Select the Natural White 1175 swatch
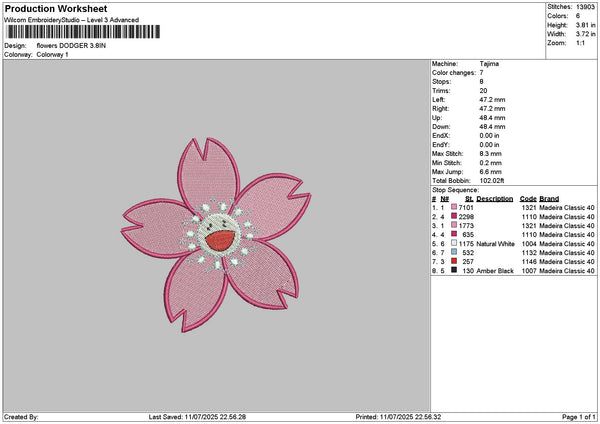The height and width of the screenshot is (424, 600). point(454,243)
